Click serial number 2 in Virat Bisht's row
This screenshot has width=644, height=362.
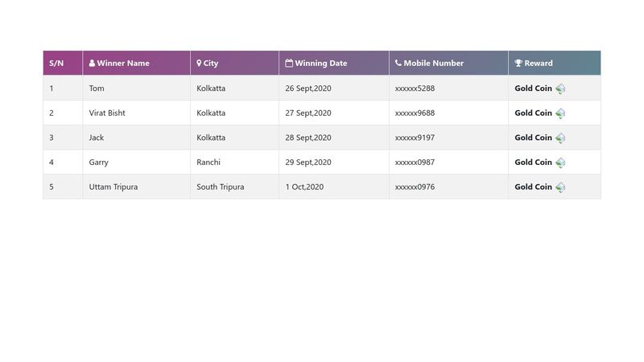tap(52, 113)
